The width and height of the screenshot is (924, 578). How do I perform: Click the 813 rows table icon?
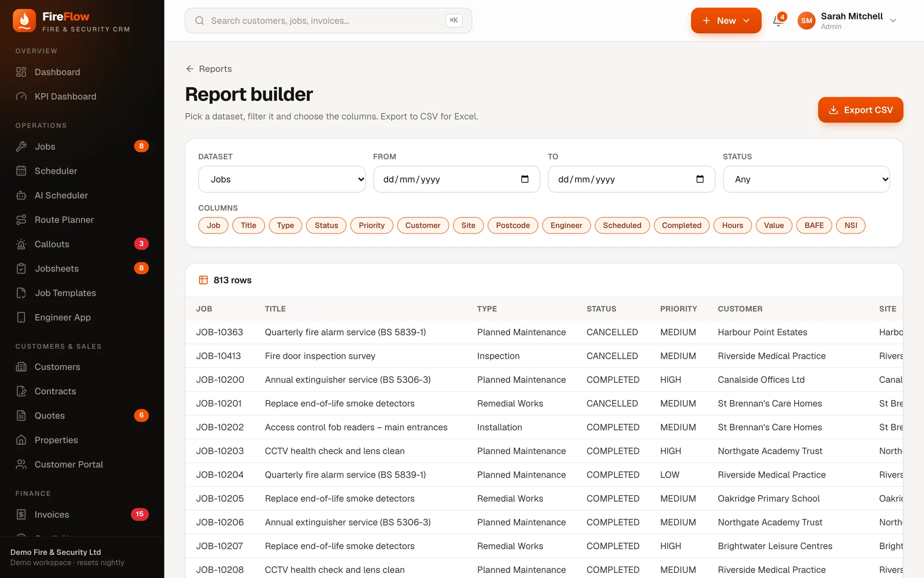pos(203,280)
